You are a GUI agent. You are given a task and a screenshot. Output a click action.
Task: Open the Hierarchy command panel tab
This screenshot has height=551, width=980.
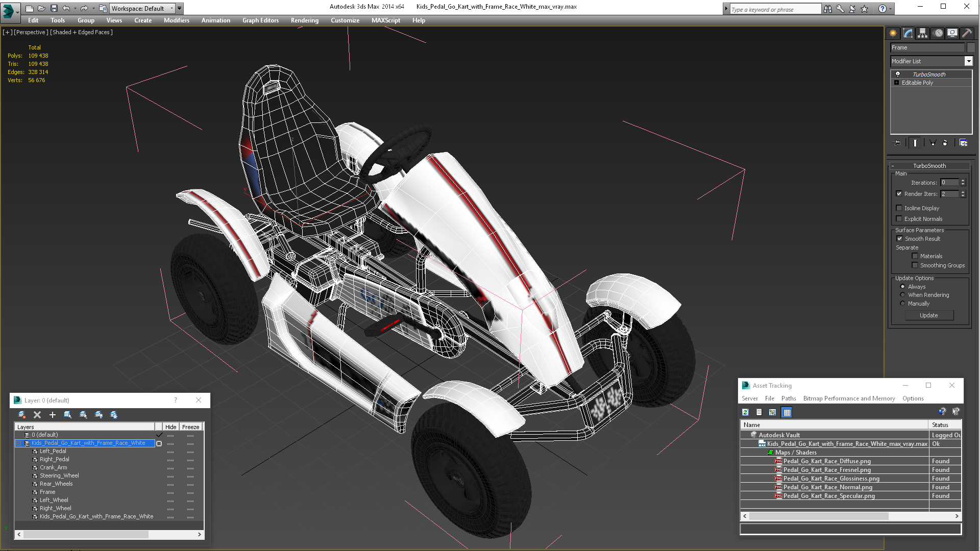[x=922, y=33]
